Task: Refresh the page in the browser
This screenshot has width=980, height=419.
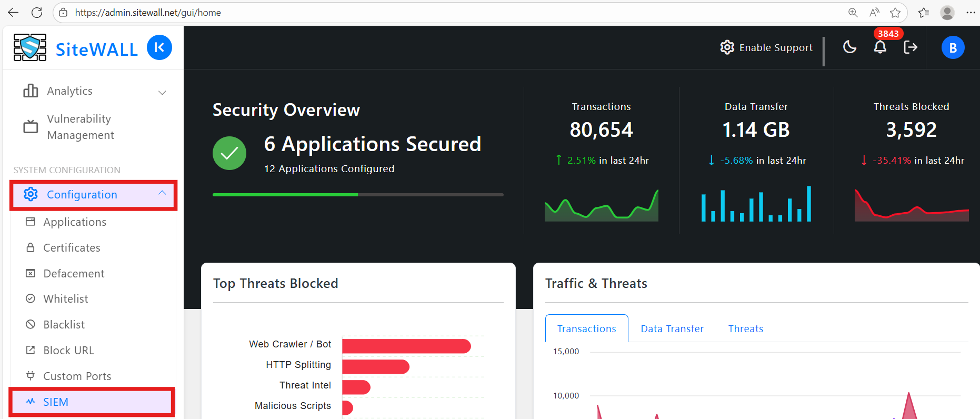Action: tap(37, 13)
